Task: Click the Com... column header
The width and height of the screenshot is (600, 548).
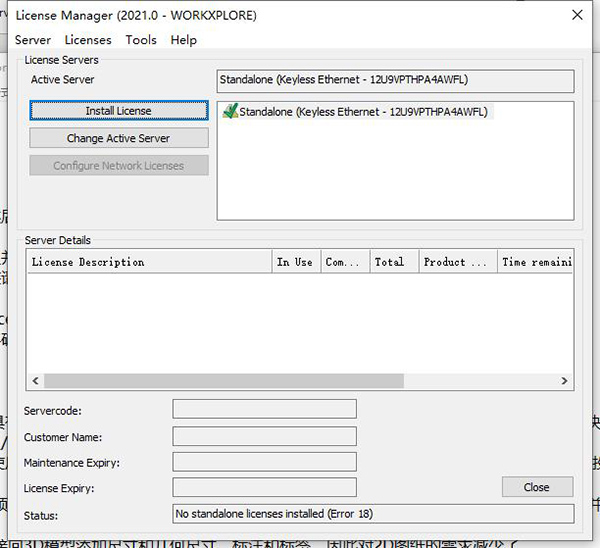Action: coord(346,262)
